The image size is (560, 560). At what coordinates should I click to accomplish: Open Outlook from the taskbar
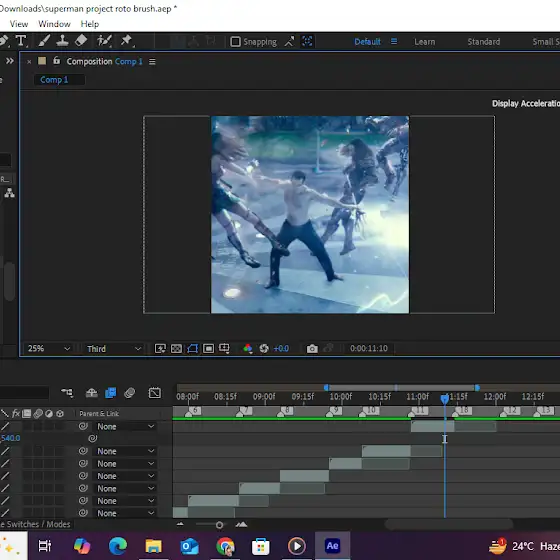189,546
